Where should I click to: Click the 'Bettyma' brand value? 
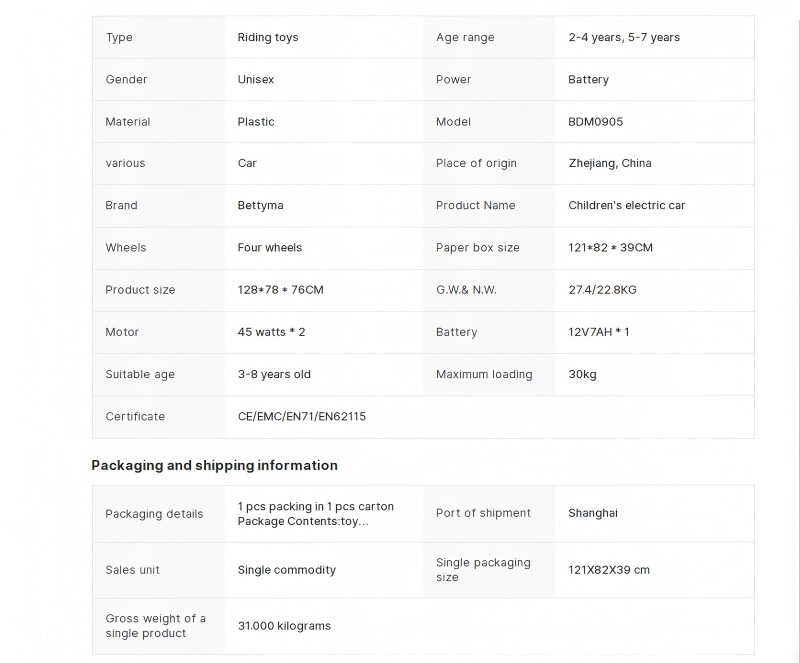pos(260,206)
